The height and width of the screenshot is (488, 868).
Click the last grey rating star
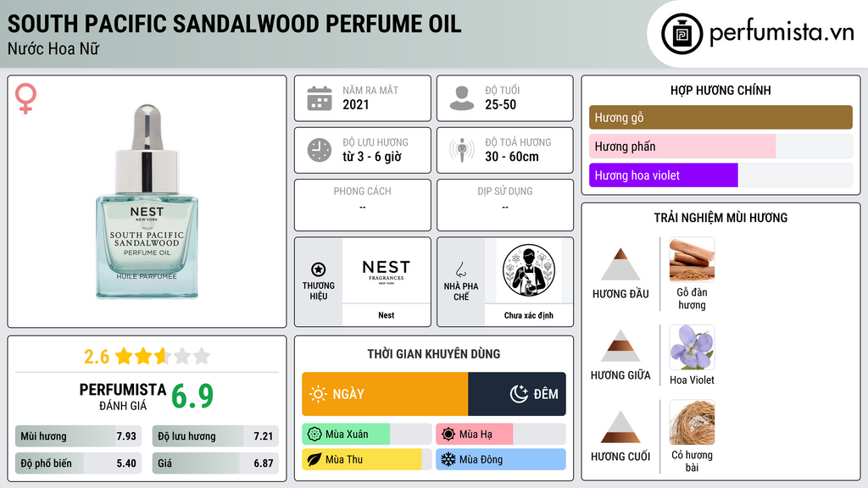pyautogui.click(x=202, y=356)
